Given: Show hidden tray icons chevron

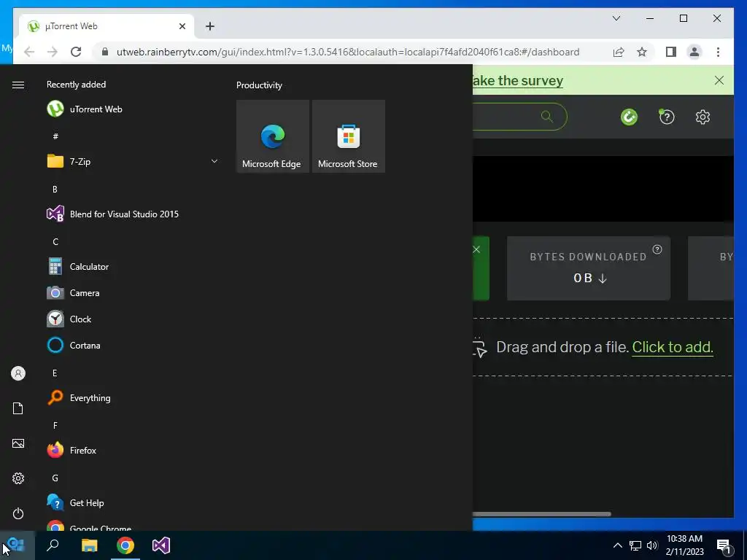Looking at the screenshot, I should (617, 545).
